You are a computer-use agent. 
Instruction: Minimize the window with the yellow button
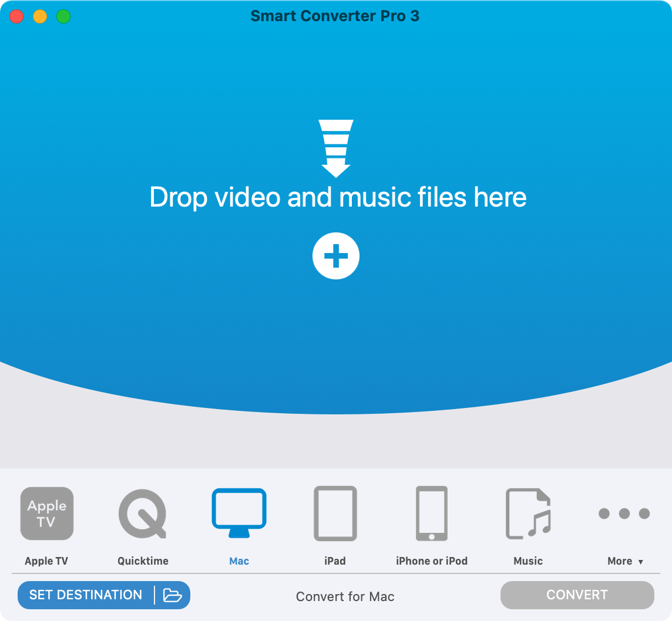coord(40,16)
